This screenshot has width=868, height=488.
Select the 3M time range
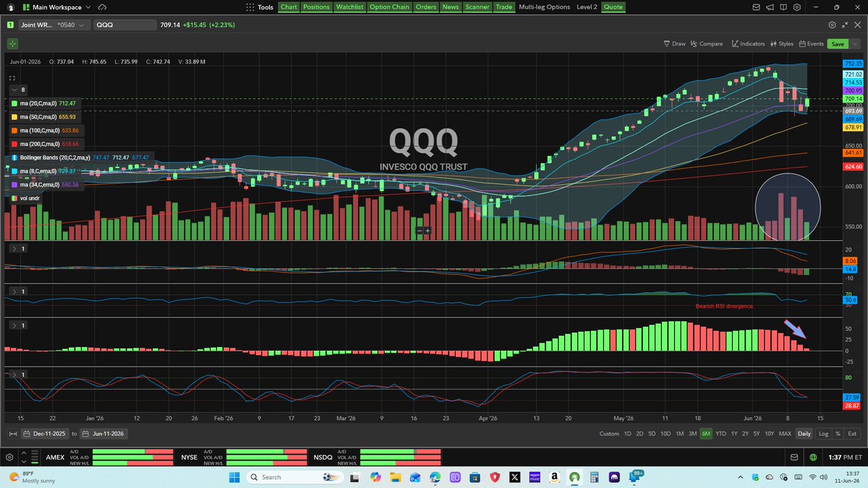pyautogui.click(x=692, y=434)
